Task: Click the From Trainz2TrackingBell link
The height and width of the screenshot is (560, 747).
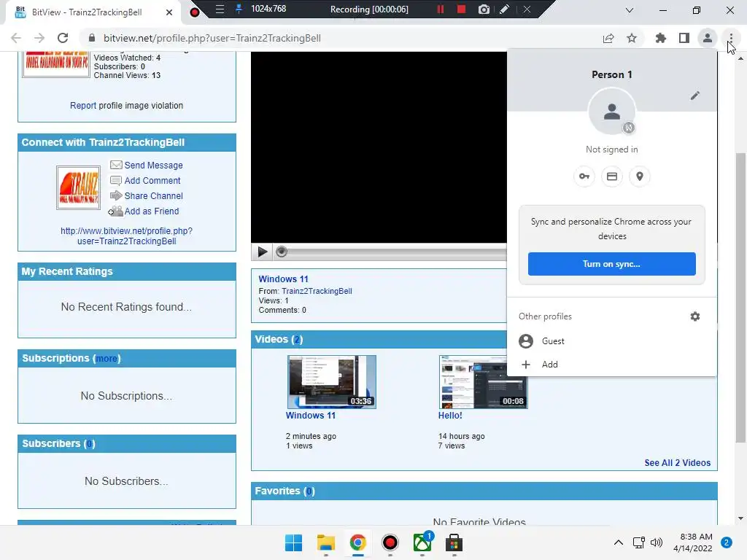Action: coord(317,291)
